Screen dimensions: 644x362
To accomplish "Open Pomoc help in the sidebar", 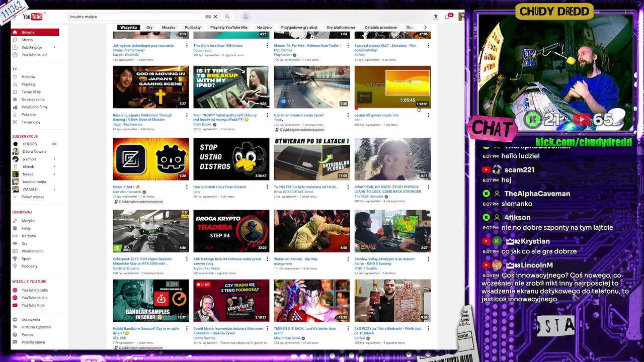I will pos(35,334).
